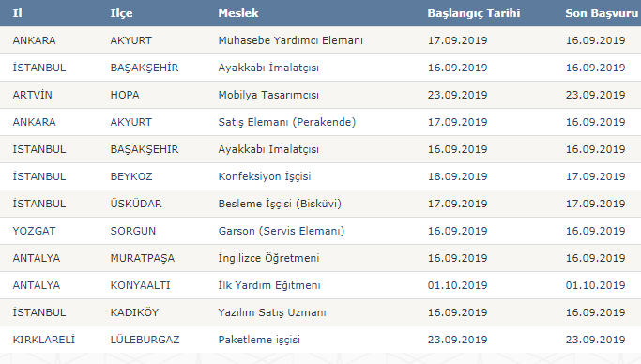Open the İlk Yardım Eğitmeni listing
This screenshot has height=364, width=641.
pos(269,285)
